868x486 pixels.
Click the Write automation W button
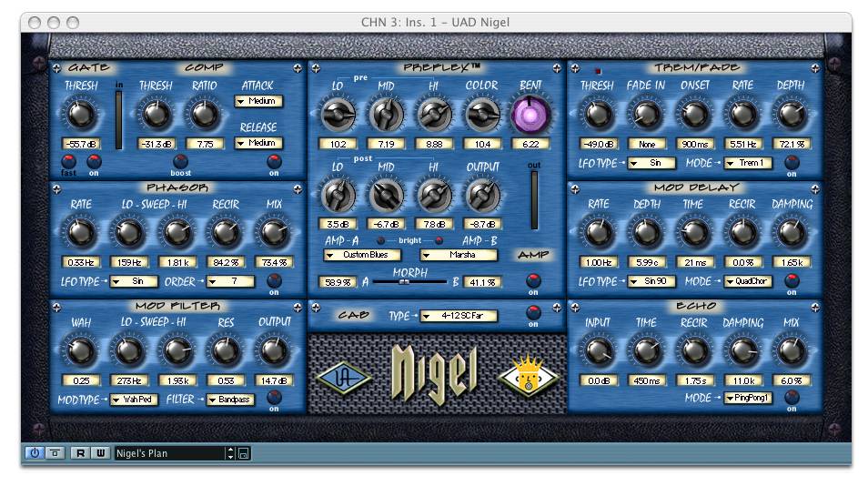pos(99,453)
